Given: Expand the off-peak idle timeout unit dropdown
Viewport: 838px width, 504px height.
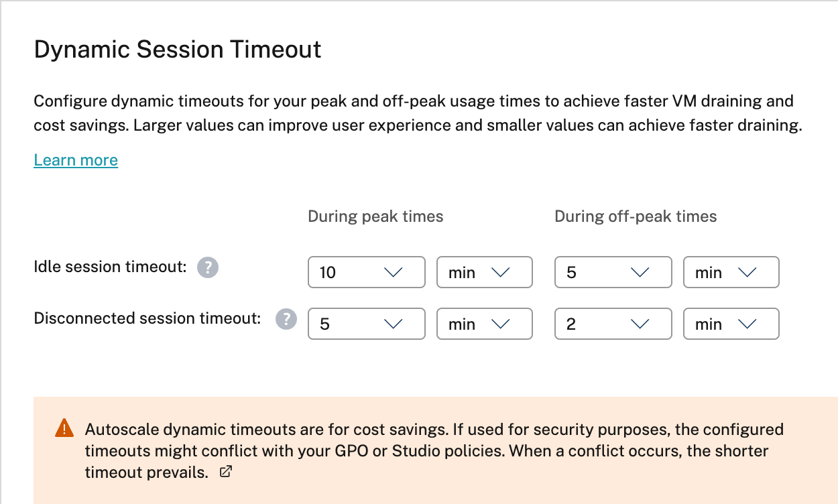Looking at the screenshot, I should 731,272.
